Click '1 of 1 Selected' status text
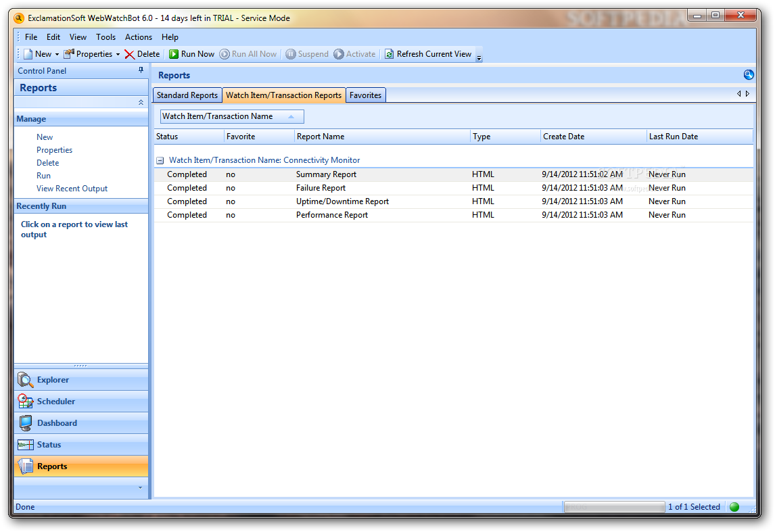The height and width of the screenshot is (532, 775). point(694,507)
